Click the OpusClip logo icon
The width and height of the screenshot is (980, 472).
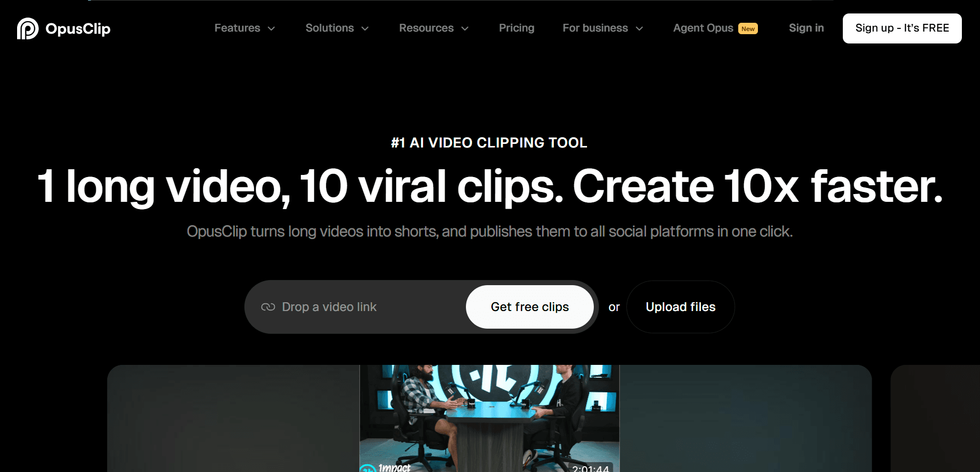point(27,28)
